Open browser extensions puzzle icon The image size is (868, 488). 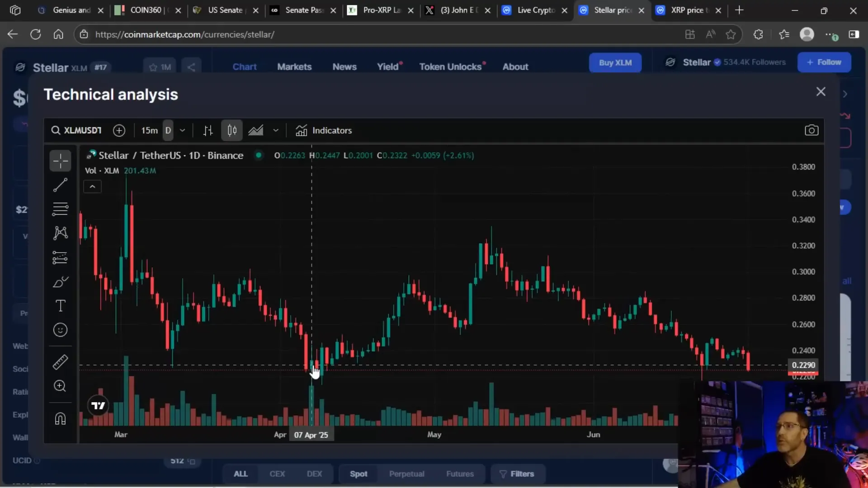(758, 34)
